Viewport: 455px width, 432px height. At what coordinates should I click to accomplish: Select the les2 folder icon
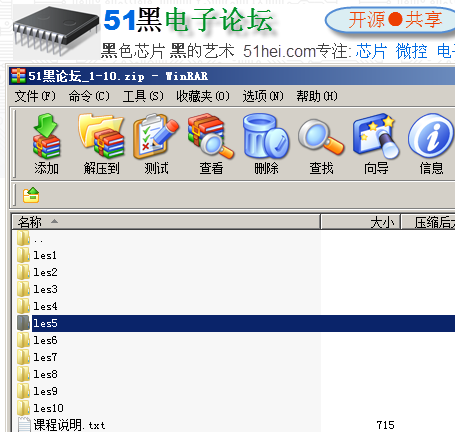tap(23, 272)
